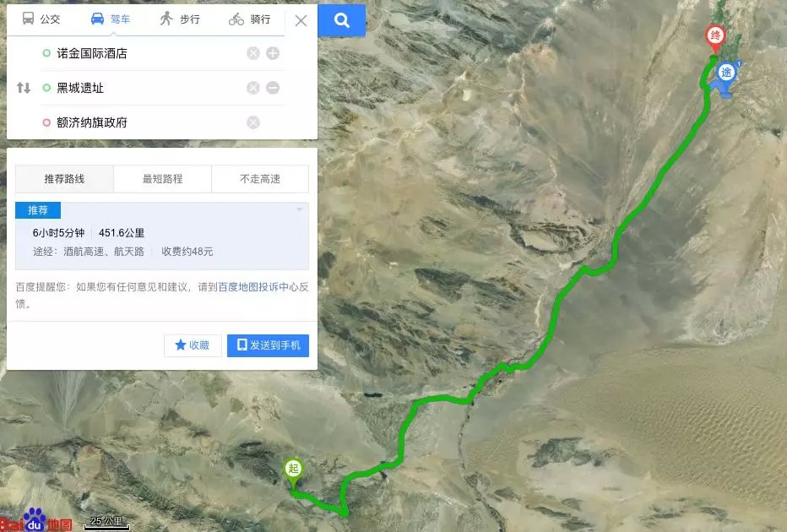Select the 步行 walking tab
This screenshot has width=787, height=532.
click(180, 19)
